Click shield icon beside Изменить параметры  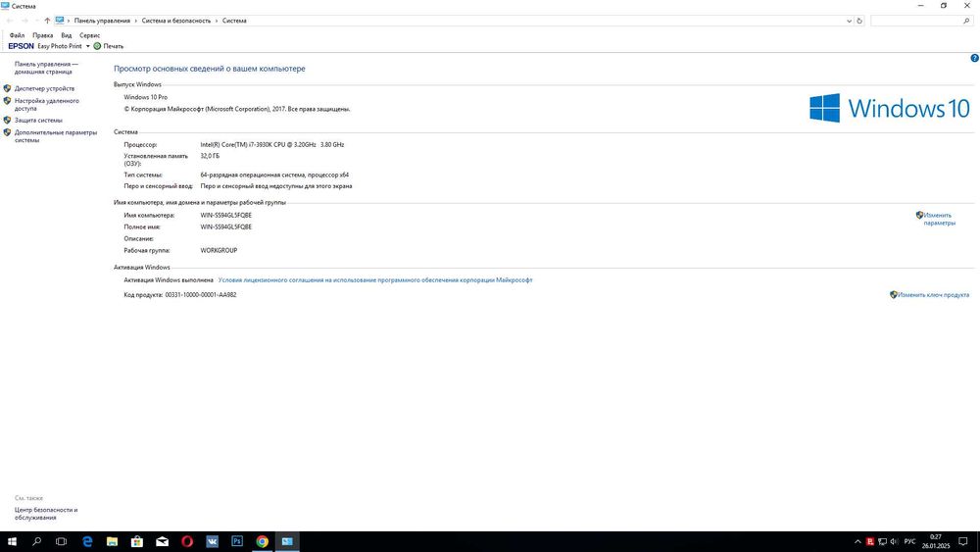click(919, 215)
